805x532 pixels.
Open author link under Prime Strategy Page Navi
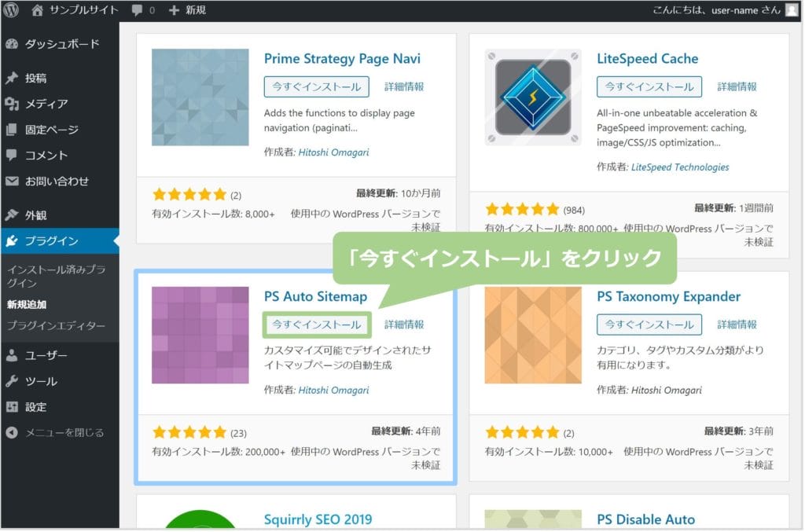[333, 152]
